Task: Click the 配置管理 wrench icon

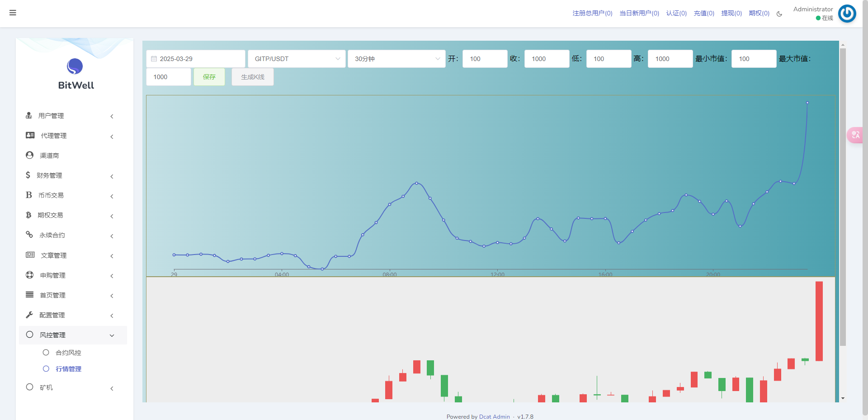Action: click(x=29, y=314)
